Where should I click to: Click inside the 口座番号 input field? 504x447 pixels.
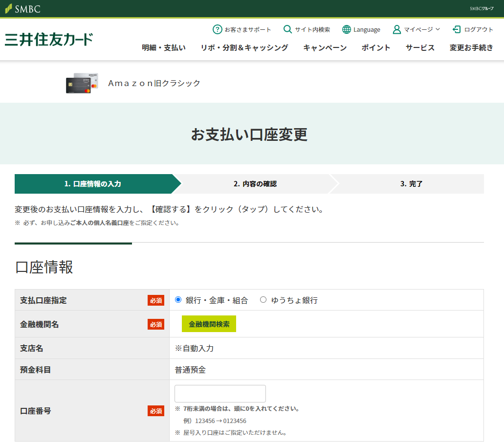coord(219,393)
